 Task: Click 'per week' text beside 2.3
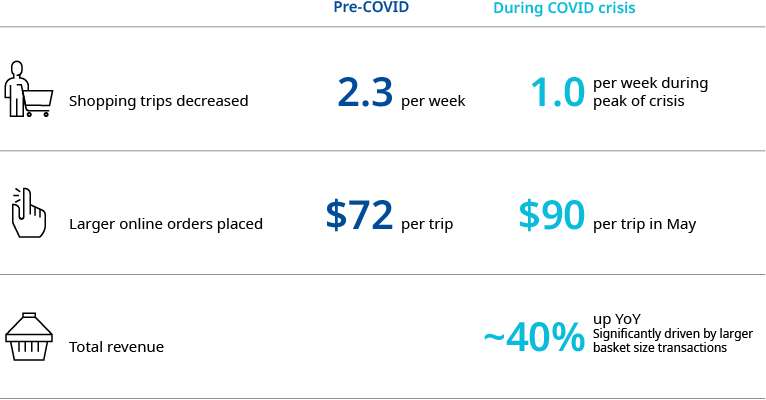[x=433, y=101]
